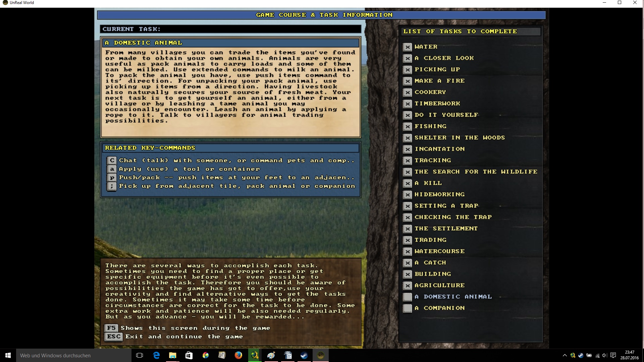Click the ';' key icon for Pick up

112,186
